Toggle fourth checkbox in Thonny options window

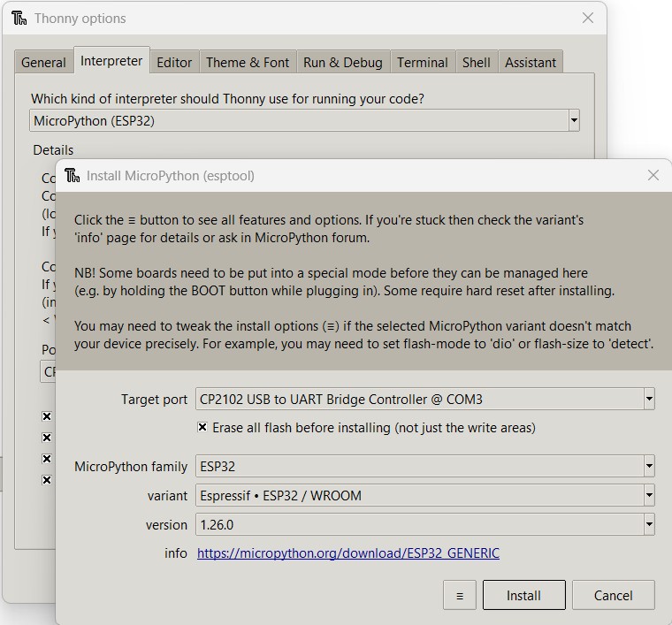[47, 480]
